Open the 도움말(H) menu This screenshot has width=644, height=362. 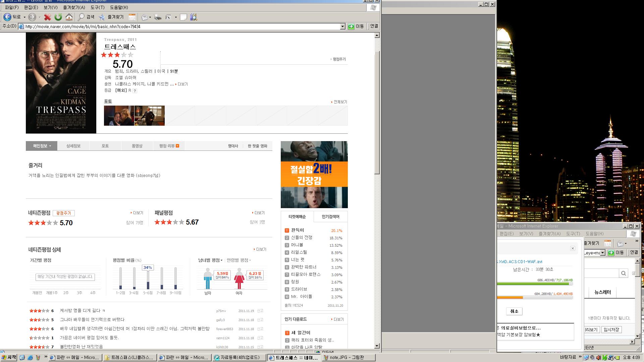(119, 7)
